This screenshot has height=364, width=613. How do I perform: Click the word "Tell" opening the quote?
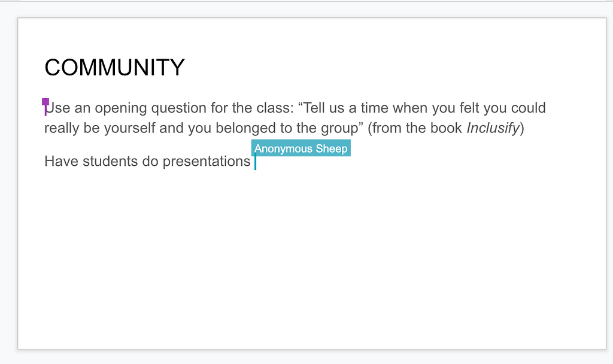pos(316,108)
